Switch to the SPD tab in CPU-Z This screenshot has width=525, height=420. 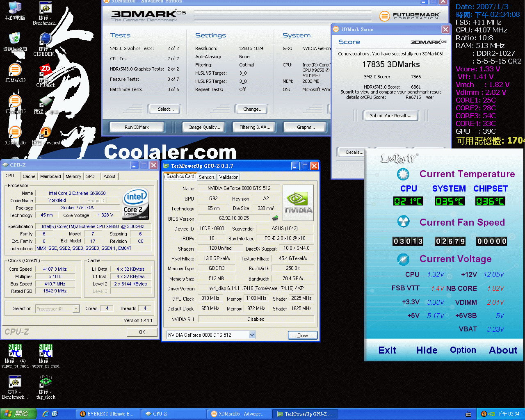pyautogui.click(x=90, y=176)
